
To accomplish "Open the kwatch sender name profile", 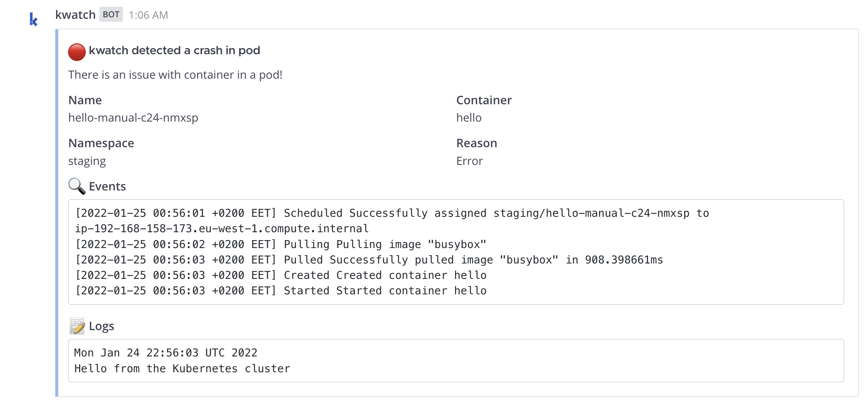I will [75, 15].
